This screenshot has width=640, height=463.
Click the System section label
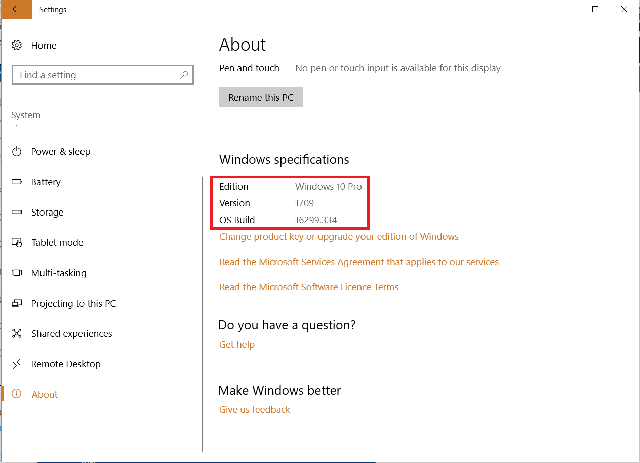26,115
